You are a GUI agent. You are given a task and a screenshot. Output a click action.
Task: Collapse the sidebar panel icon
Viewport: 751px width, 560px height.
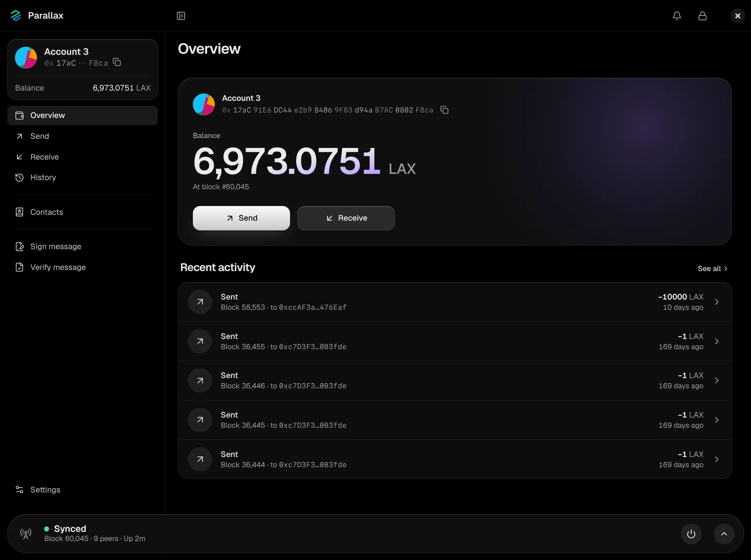[x=181, y=16]
